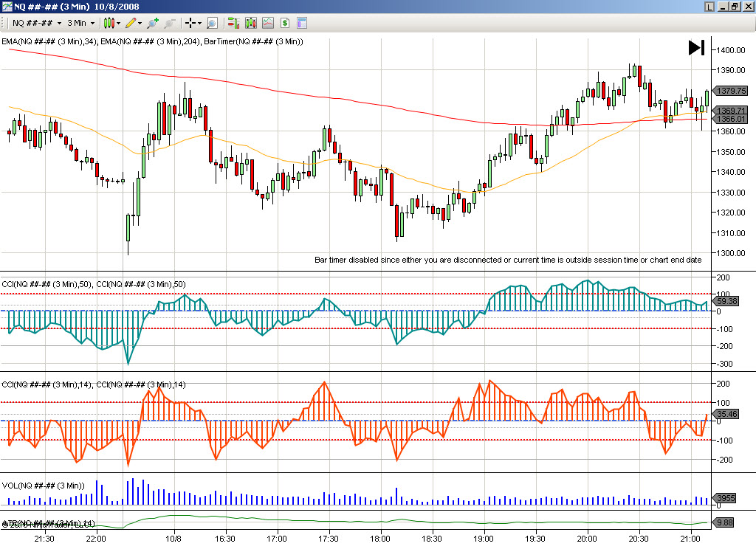Click the green dollar sign toolbar icon
Image resolution: width=756 pixels, height=549 pixels.
[x=284, y=23]
